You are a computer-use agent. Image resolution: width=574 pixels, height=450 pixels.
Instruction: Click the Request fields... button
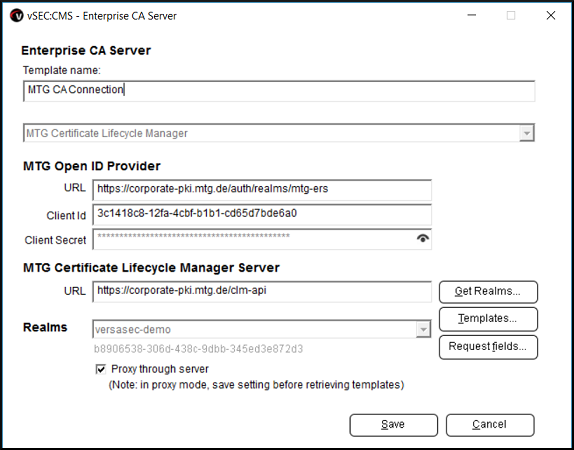tap(488, 346)
